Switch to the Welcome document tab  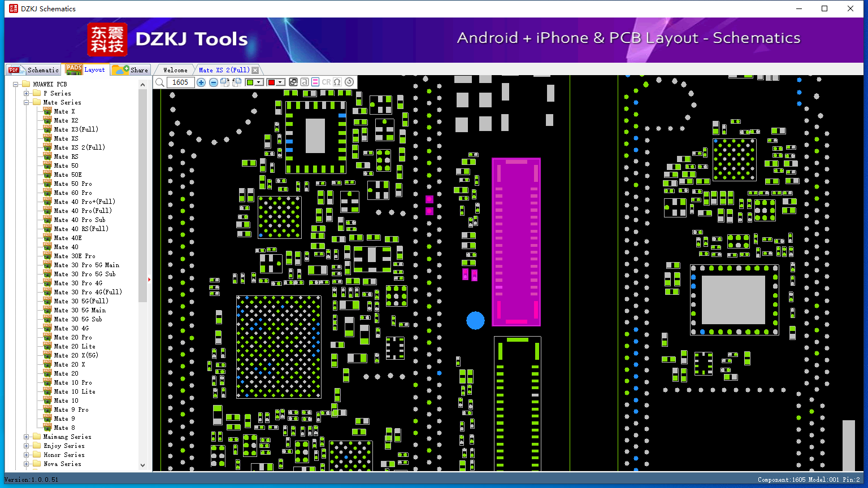point(175,70)
